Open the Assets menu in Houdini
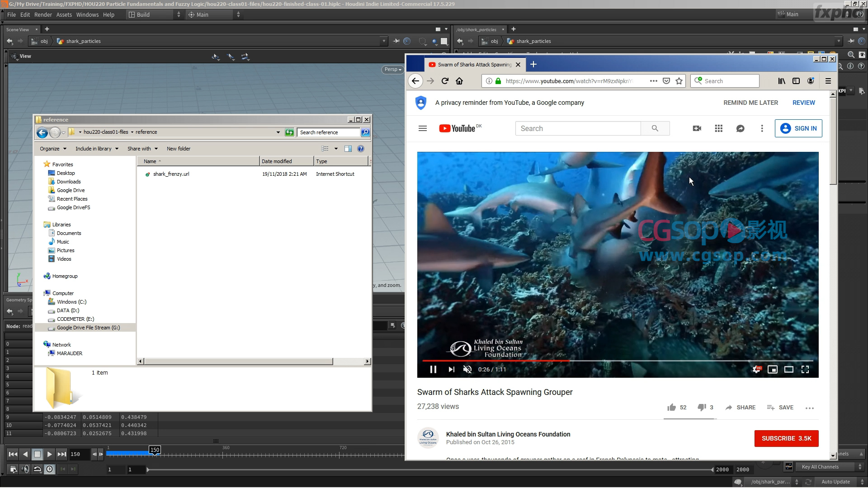The image size is (868, 488). (64, 14)
